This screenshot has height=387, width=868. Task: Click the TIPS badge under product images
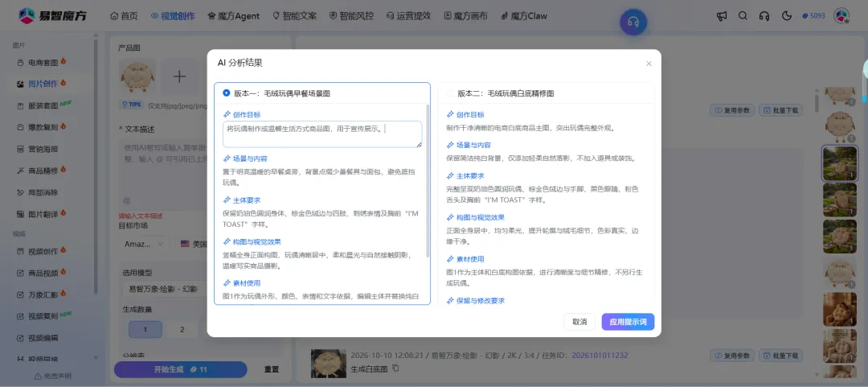(132, 105)
